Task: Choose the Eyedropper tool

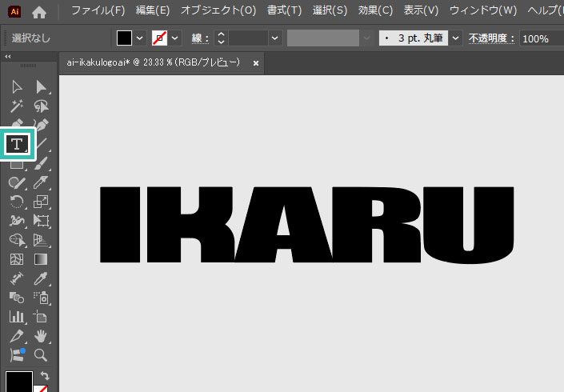Action: coord(41,278)
